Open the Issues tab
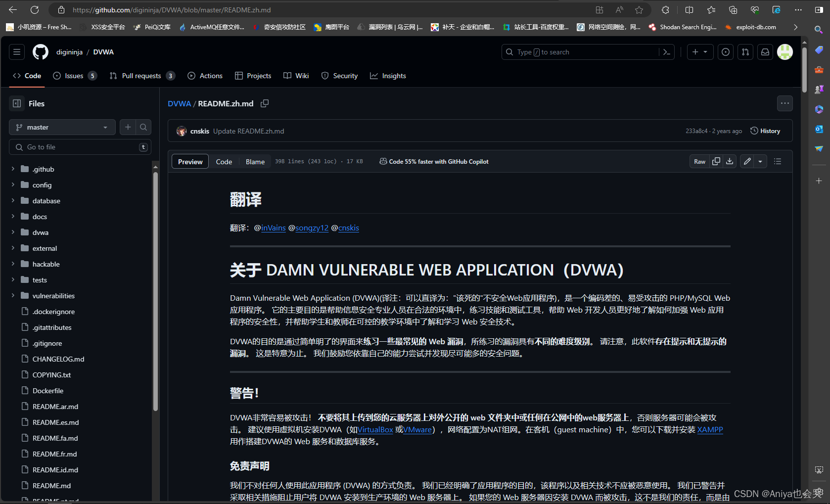The height and width of the screenshot is (504, 830). click(75, 76)
